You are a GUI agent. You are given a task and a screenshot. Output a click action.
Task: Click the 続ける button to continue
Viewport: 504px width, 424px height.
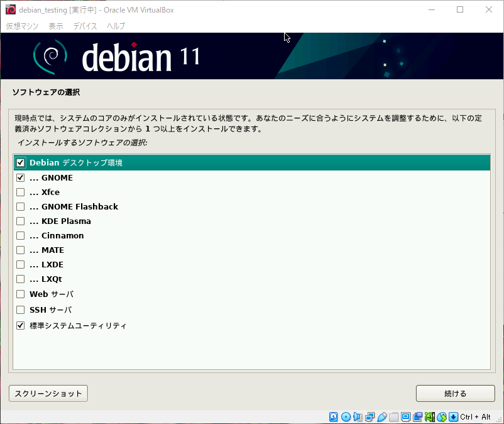(x=456, y=393)
